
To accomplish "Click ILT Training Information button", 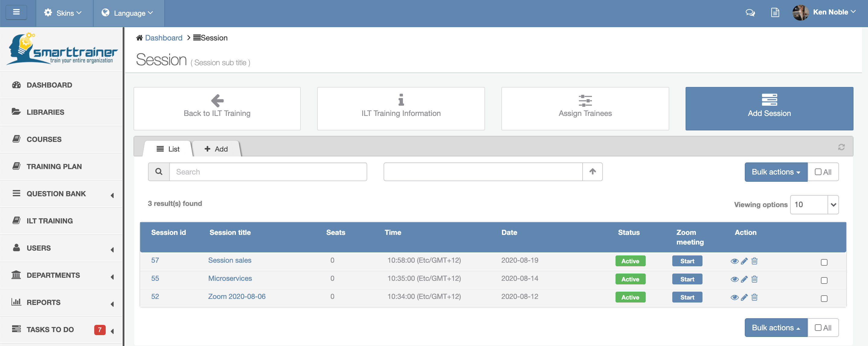I will pyautogui.click(x=401, y=108).
